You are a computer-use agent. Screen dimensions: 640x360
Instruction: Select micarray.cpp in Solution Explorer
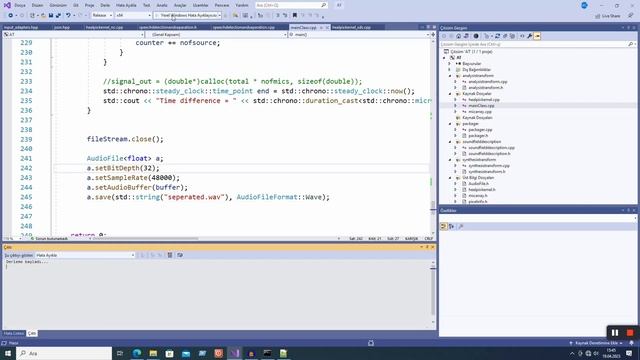click(480, 112)
